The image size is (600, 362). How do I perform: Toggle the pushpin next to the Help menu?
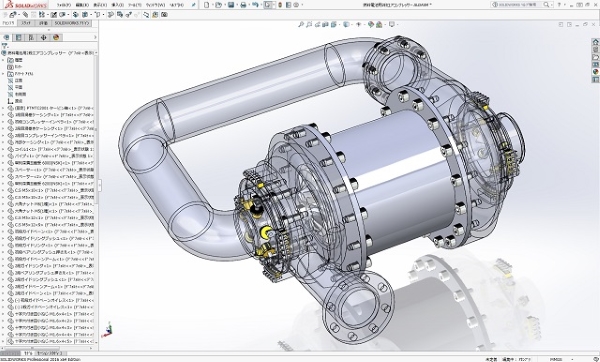[x=194, y=5]
